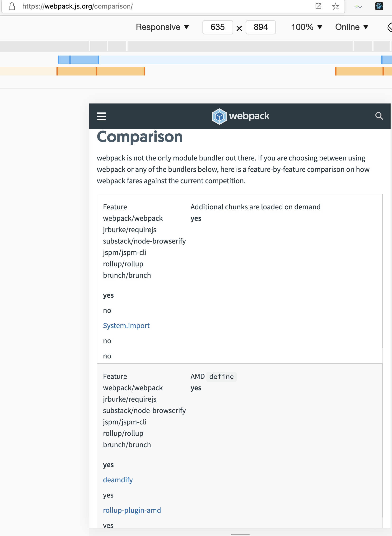Click the green wave extension icon beside the address bar

(358, 6)
